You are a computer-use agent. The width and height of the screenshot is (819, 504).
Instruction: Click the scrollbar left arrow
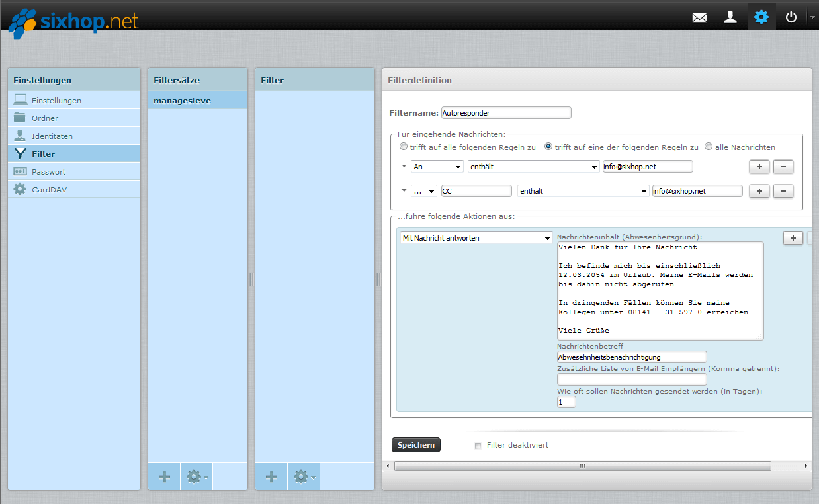point(388,466)
